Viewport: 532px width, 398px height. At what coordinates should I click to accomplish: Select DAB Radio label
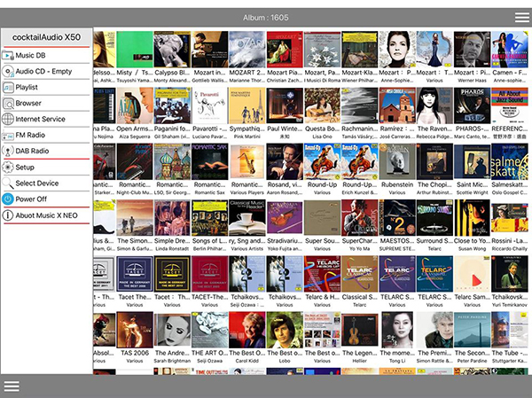point(32,151)
